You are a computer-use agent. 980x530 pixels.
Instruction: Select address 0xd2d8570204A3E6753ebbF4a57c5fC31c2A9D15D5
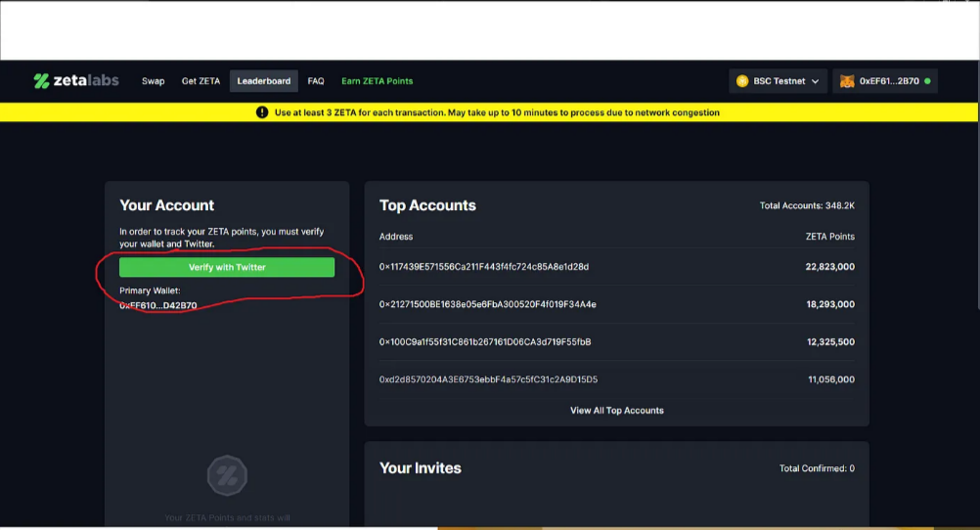(x=488, y=379)
